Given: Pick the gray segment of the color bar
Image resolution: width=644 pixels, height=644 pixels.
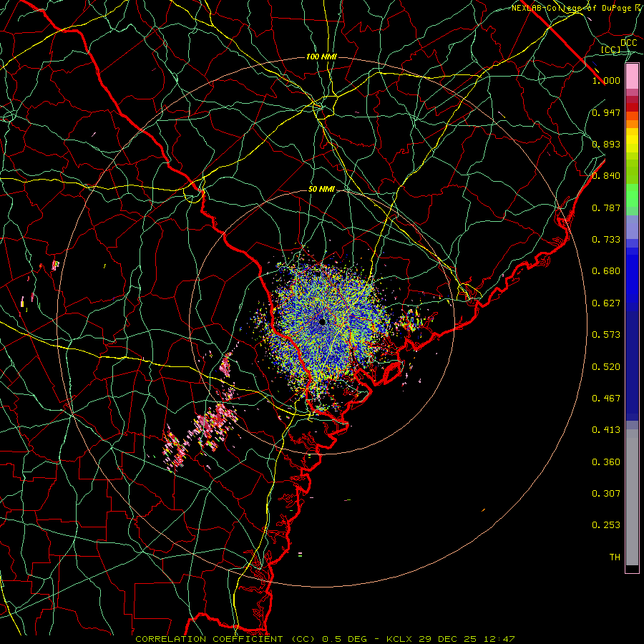Looking at the screenshot, I should tap(632, 497).
